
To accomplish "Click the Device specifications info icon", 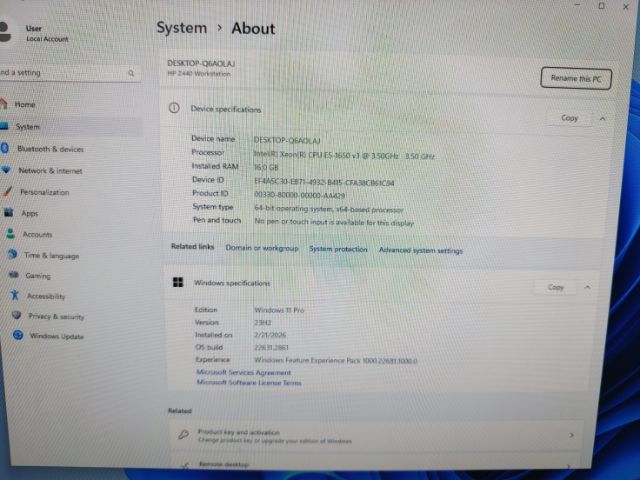I will [174, 108].
